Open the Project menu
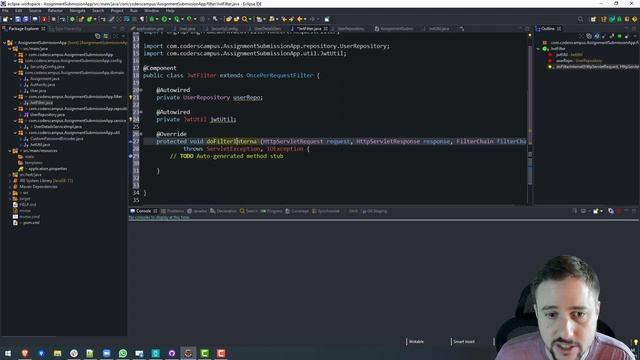This screenshot has width=640, height=360. [x=117, y=11]
